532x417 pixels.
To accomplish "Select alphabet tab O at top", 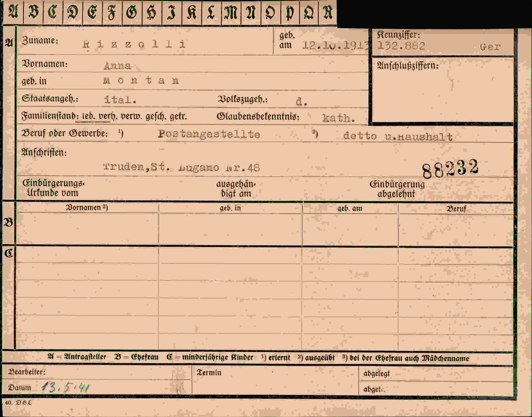I will point(271,12).
